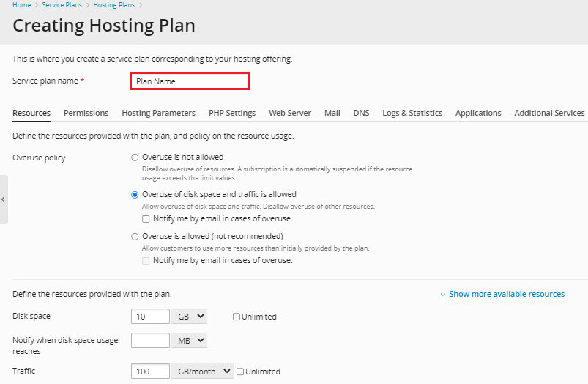Image resolution: width=588 pixels, height=384 pixels.
Task: Navigate to Service Plans breadcrumb
Action: (x=62, y=5)
